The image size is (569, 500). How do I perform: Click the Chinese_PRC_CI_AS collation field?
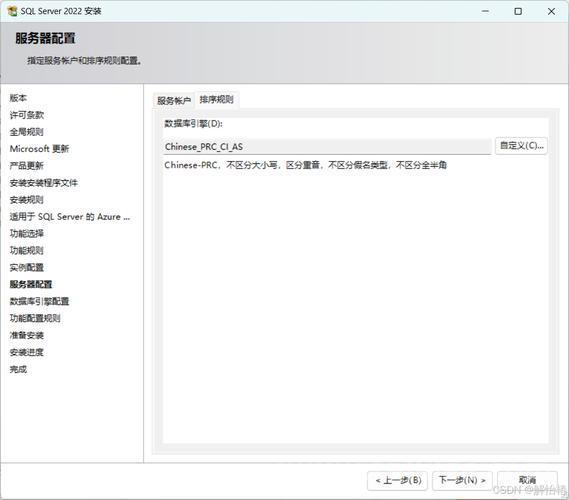click(x=327, y=147)
